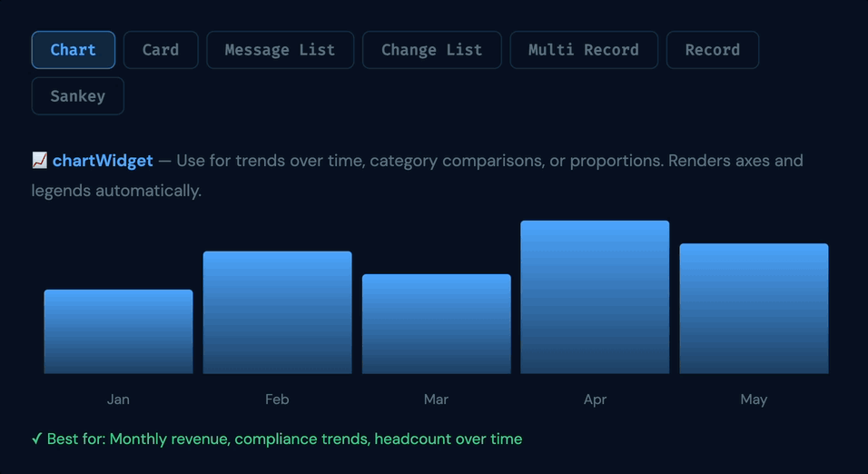
Task: Click the green Best for checkmark text
Action: 277,439
